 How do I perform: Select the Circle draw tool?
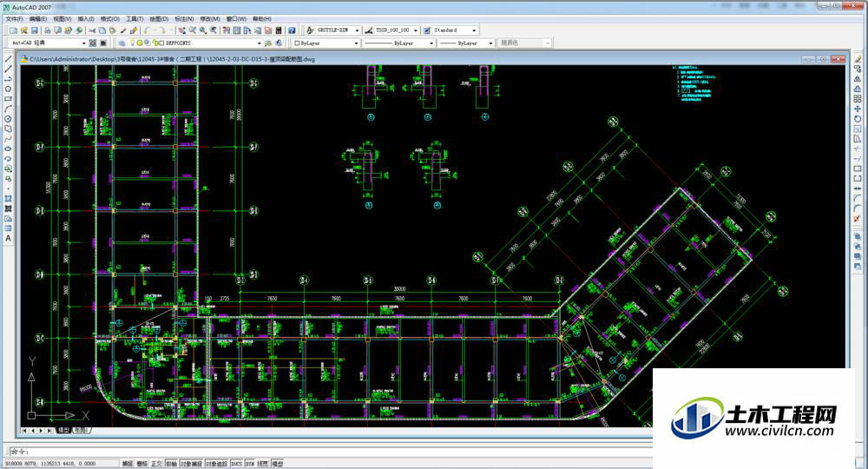(x=9, y=118)
